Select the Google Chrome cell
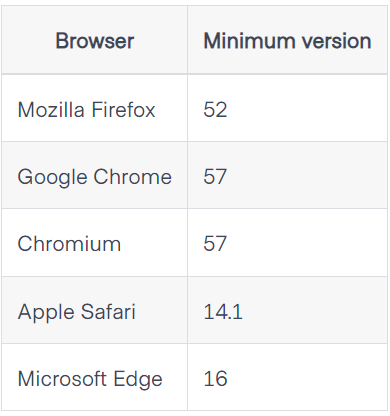Viewport: 390px width, 416px height. coord(95,176)
